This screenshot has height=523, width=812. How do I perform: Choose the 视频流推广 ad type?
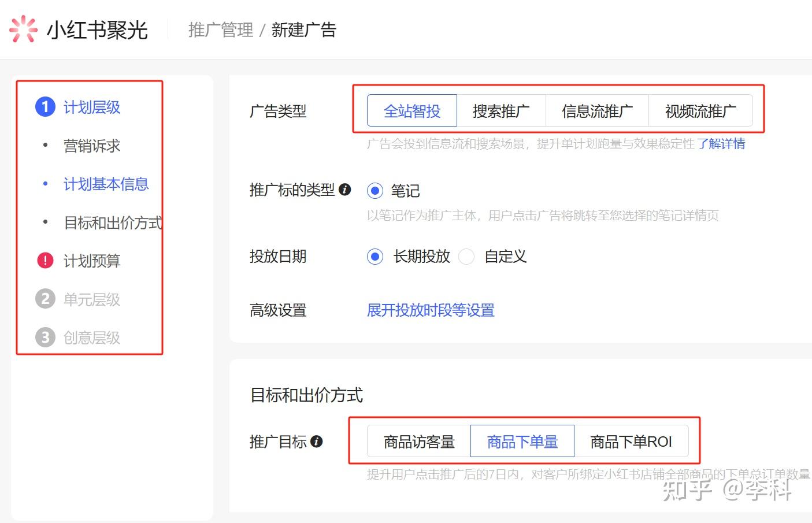[700, 110]
